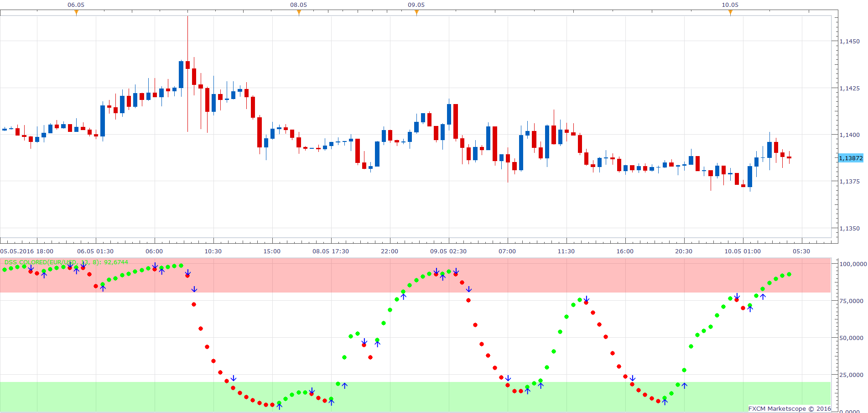Click the 1,1450 price axis value
This screenshot has height=413, width=868.
(850, 42)
